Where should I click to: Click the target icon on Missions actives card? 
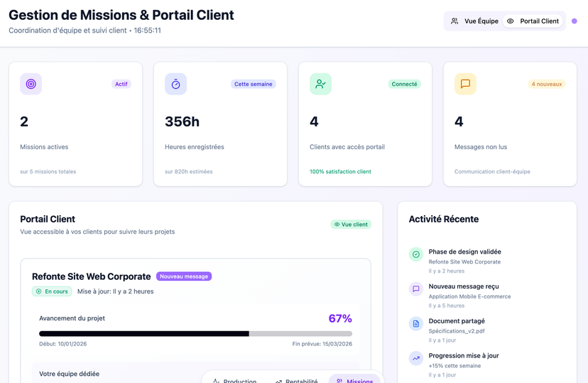[31, 84]
